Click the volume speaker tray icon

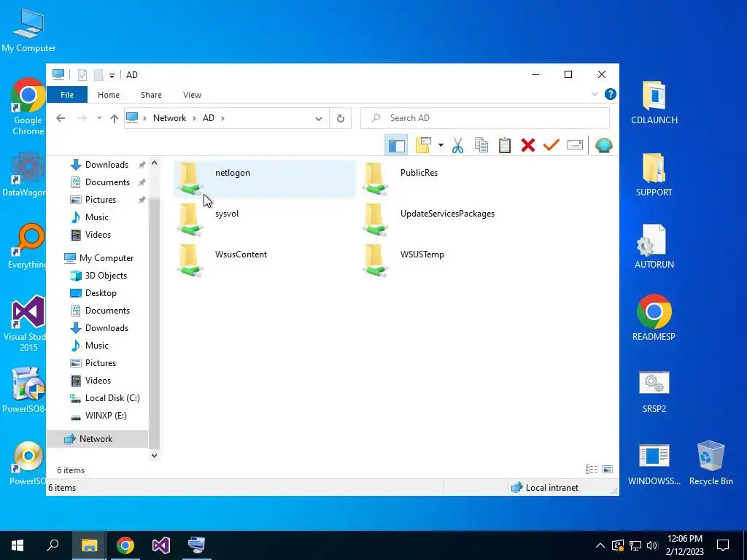coord(652,545)
